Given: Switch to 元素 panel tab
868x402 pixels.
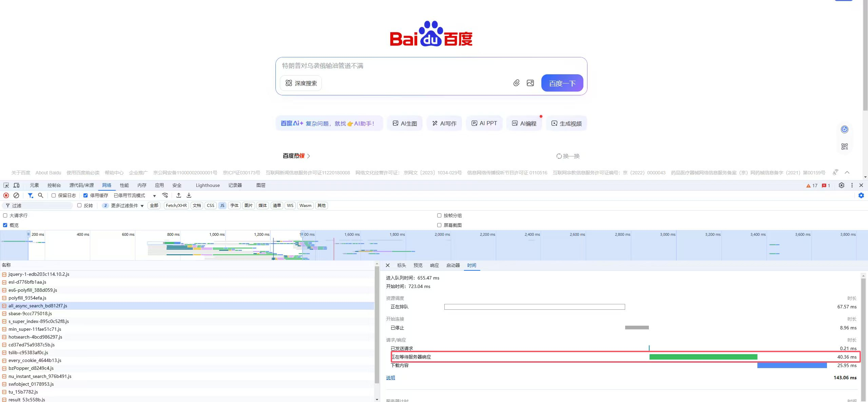Looking at the screenshot, I should point(34,185).
